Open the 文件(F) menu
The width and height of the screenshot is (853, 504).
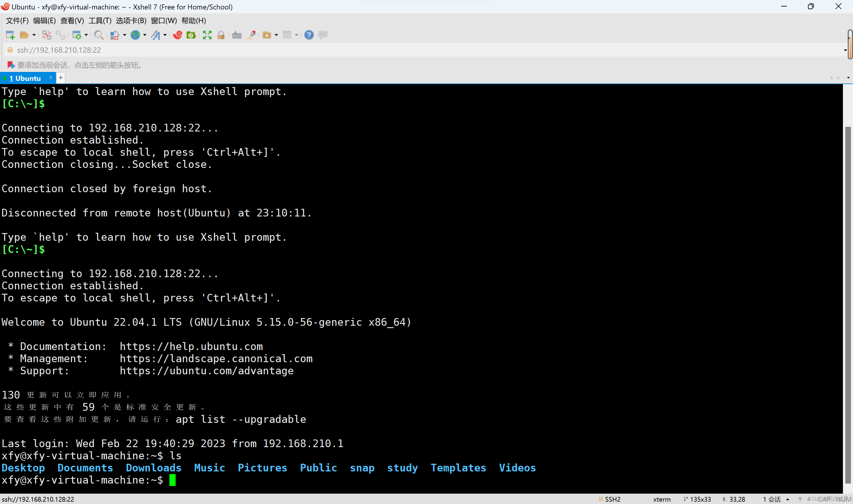click(x=17, y=21)
